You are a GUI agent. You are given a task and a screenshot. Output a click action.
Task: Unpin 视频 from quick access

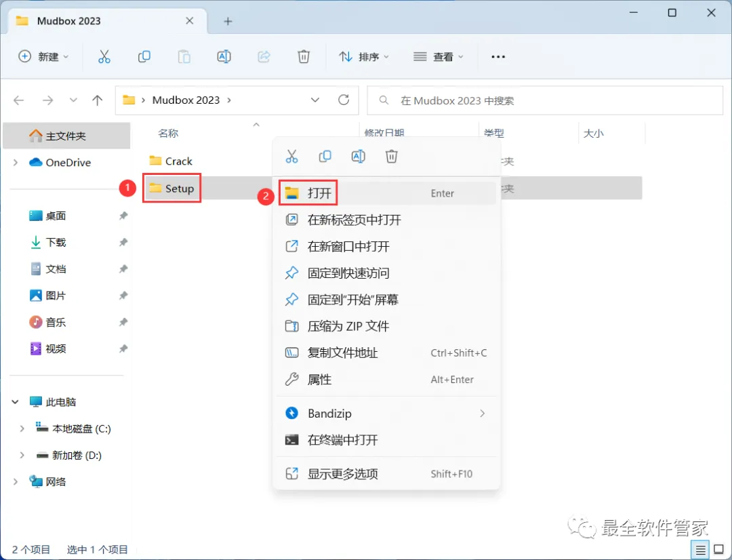[x=123, y=349]
